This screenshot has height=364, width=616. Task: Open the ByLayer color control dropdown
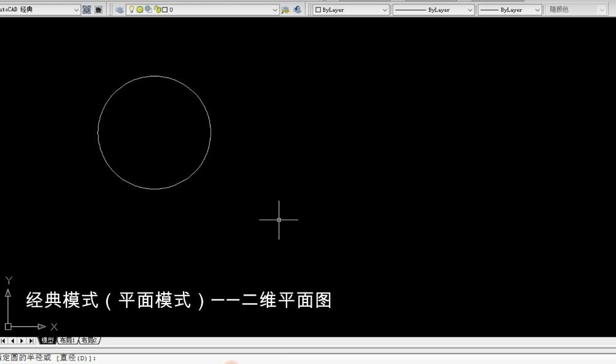pos(385,9)
